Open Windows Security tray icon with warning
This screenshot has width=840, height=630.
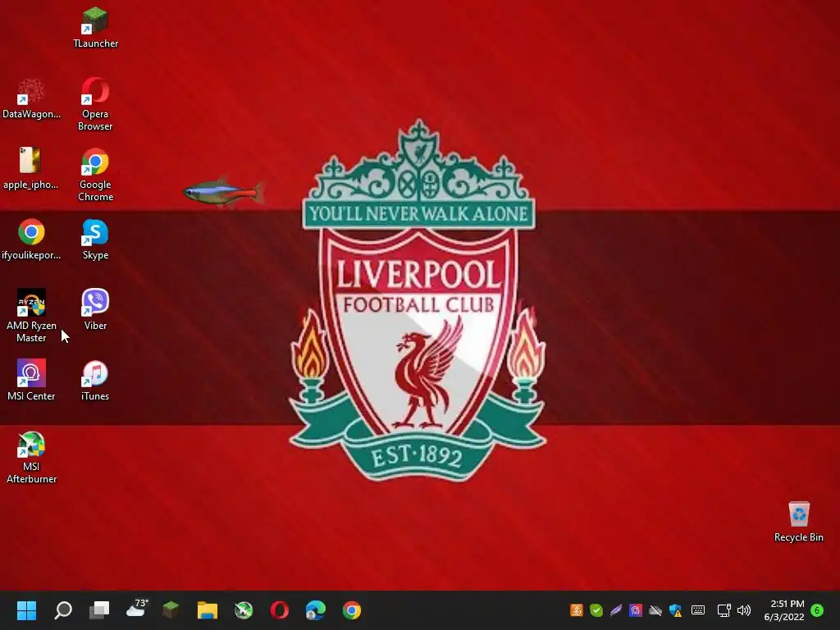tap(676, 610)
